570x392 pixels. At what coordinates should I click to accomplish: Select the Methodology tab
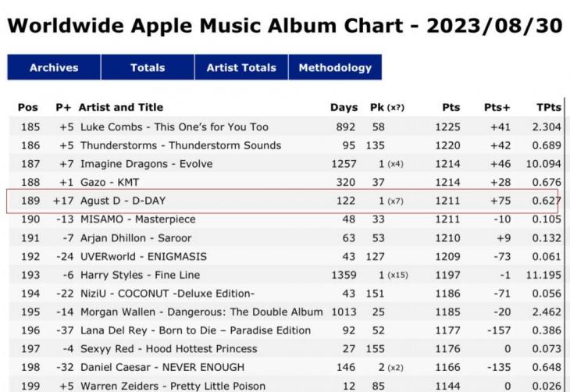tap(335, 67)
